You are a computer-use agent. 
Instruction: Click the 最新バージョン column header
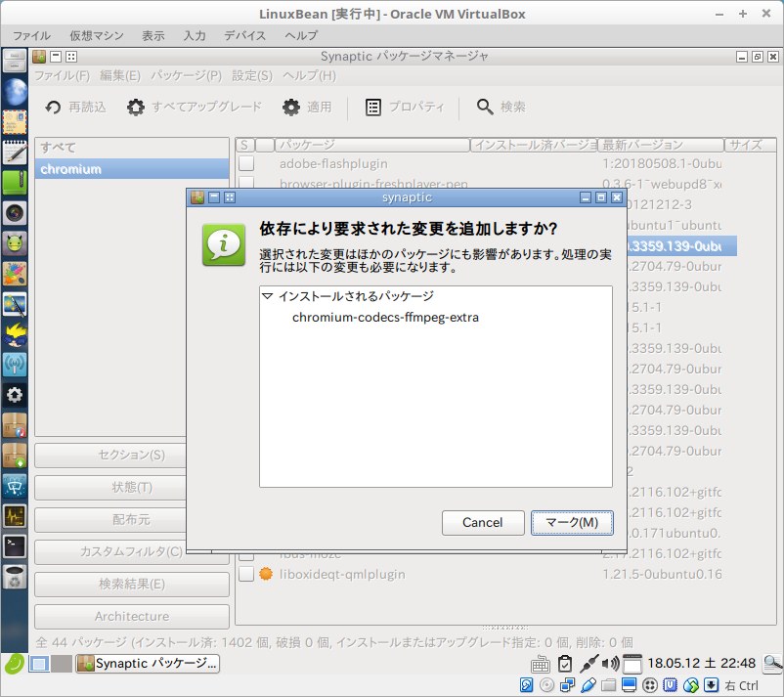(661, 145)
